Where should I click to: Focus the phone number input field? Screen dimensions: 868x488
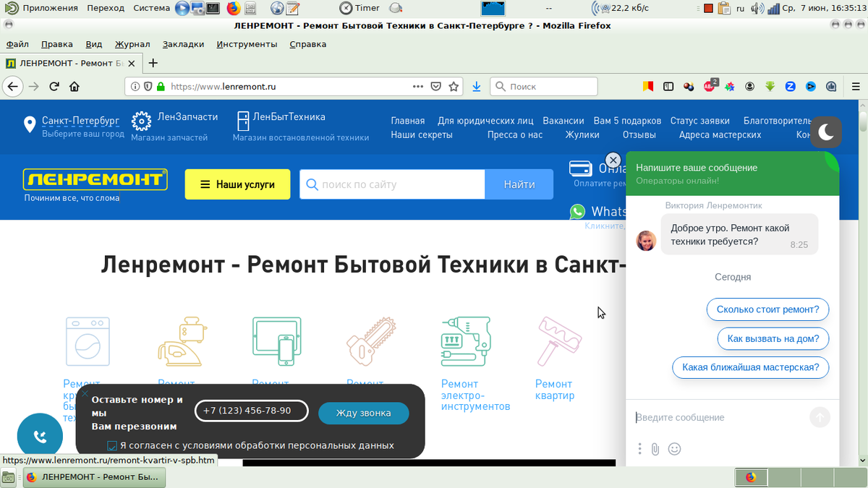[252, 411]
